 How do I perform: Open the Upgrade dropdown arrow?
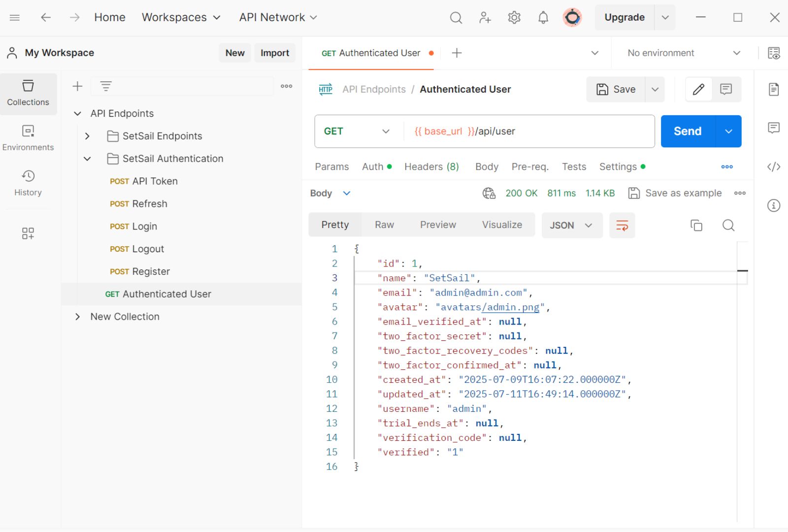pyautogui.click(x=665, y=18)
